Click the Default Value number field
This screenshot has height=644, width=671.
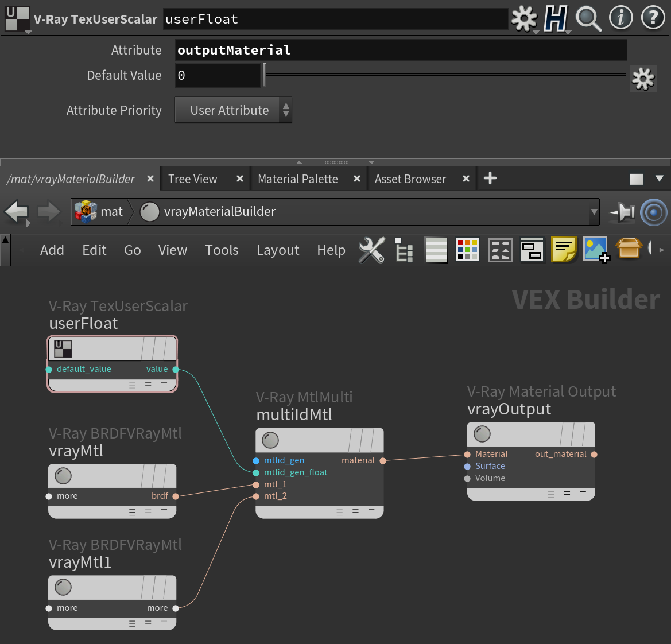pos(218,75)
